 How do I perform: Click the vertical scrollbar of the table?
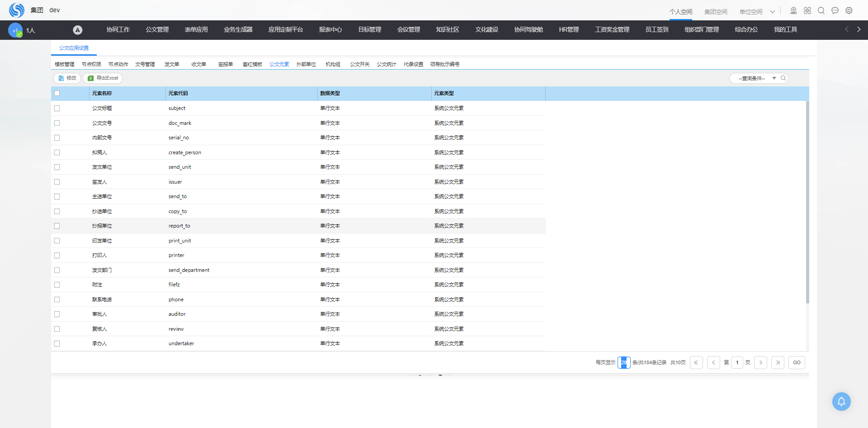[x=807, y=204]
